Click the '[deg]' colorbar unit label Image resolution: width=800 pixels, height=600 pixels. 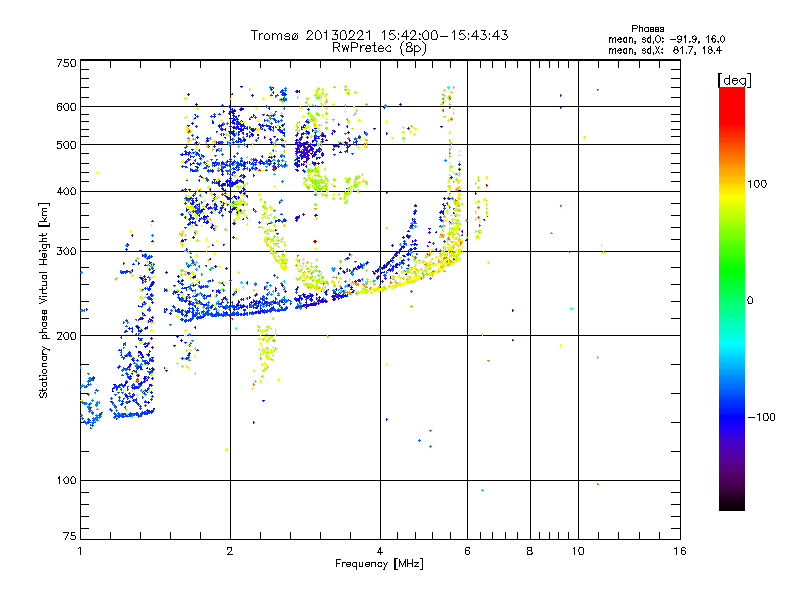tap(734, 80)
